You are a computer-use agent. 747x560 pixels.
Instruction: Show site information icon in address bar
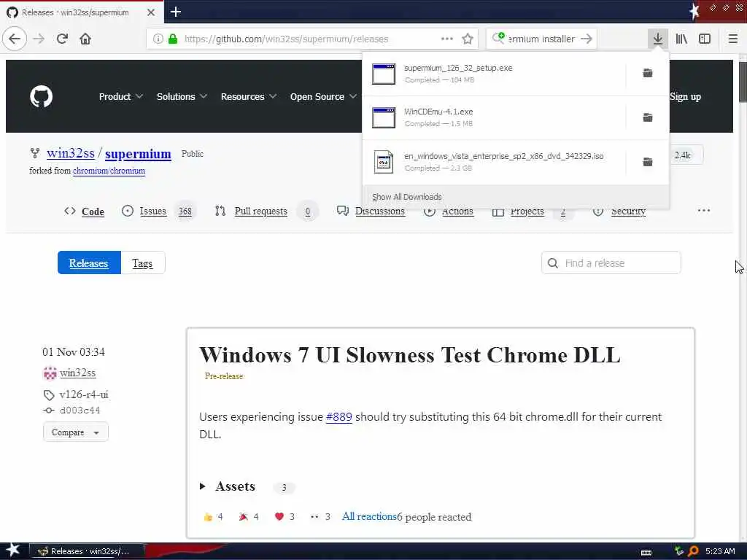tap(158, 39)
